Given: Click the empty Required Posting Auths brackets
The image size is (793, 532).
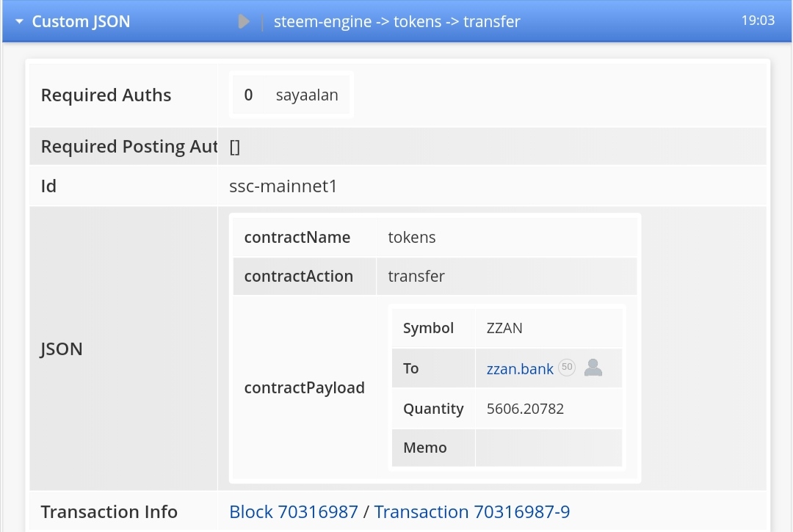Looking at the screenshot, I should (235, 147).
